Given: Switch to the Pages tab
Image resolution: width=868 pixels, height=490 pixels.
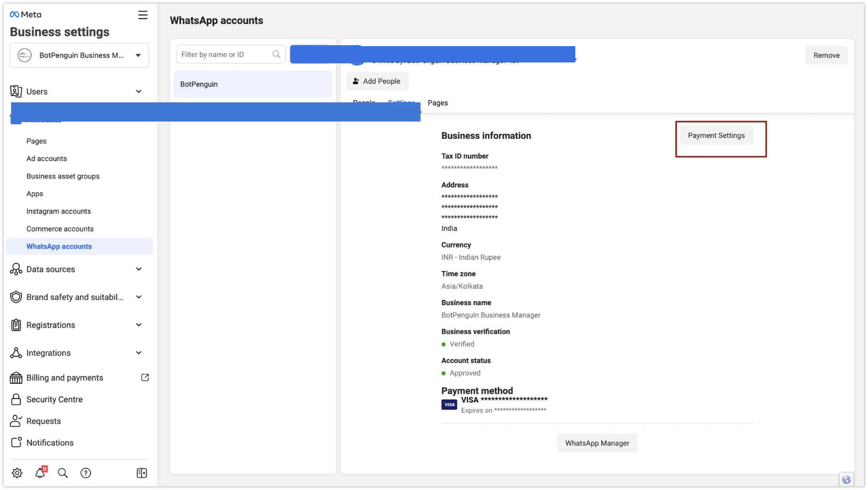Looking at the screenshot, I should tap(437, 103).
